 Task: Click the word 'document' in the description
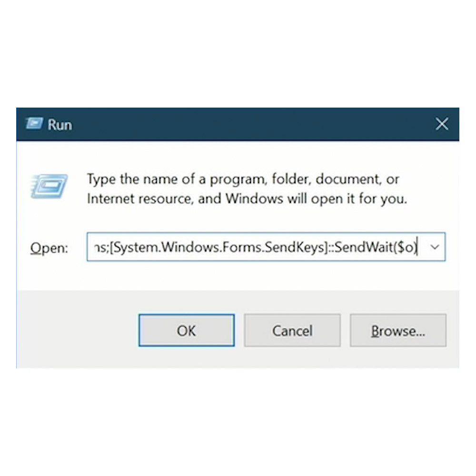pos(348,179)
